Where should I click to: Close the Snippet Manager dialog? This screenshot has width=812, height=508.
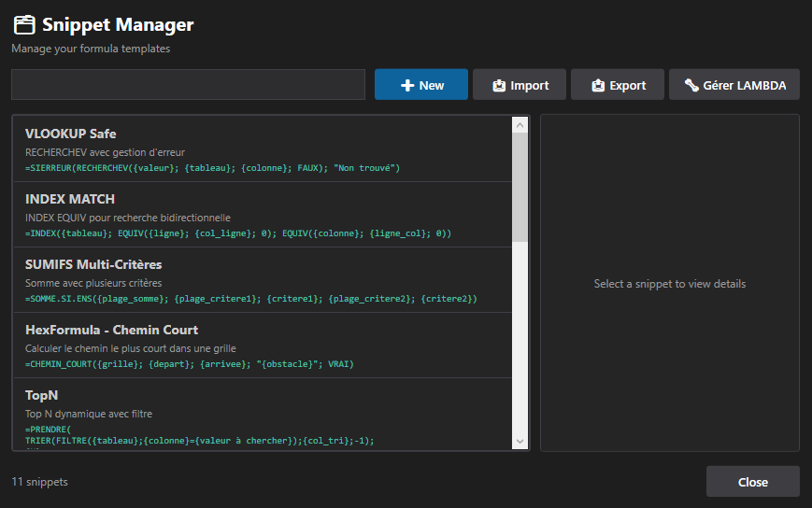(752, 482)
